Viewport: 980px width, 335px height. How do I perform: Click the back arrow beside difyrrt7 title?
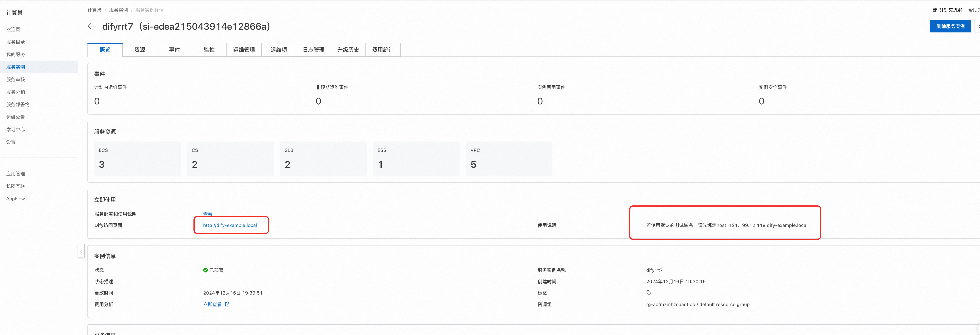coord(92,26)
